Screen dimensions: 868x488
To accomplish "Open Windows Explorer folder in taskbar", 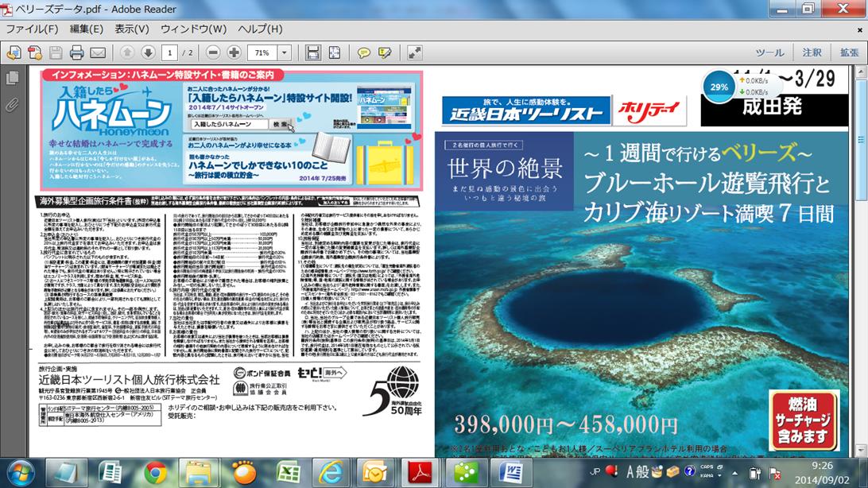I will (198, 474).
